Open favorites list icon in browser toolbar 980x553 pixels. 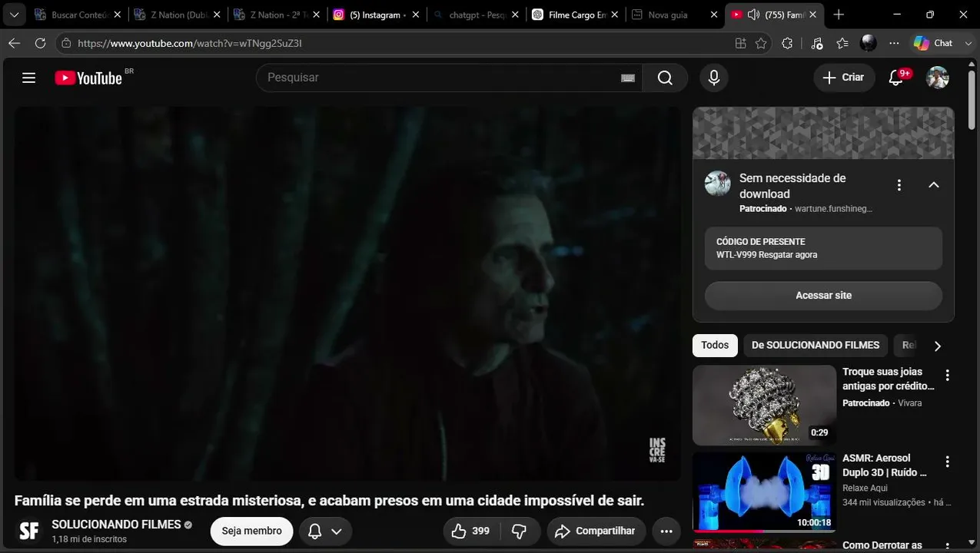tap(842, 43)
